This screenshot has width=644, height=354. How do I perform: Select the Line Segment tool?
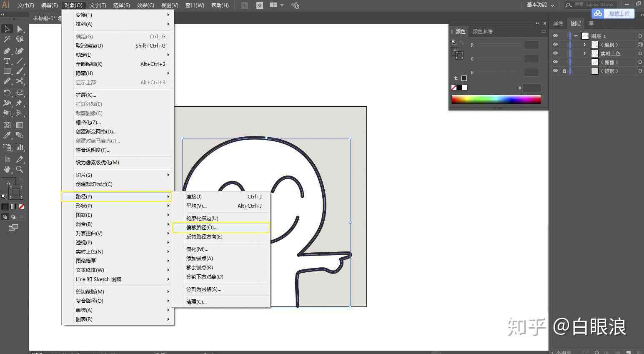[20, 61]
